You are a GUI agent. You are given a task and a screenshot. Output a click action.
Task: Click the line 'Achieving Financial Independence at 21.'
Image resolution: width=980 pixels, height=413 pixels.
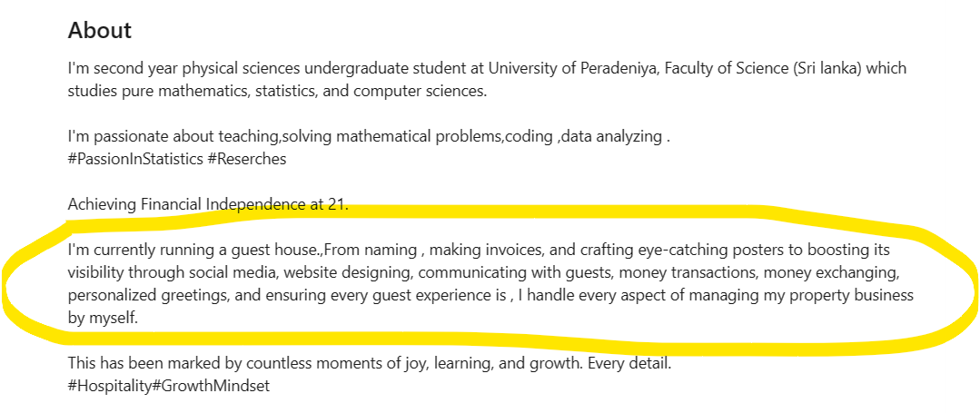(x=208, y=204)
